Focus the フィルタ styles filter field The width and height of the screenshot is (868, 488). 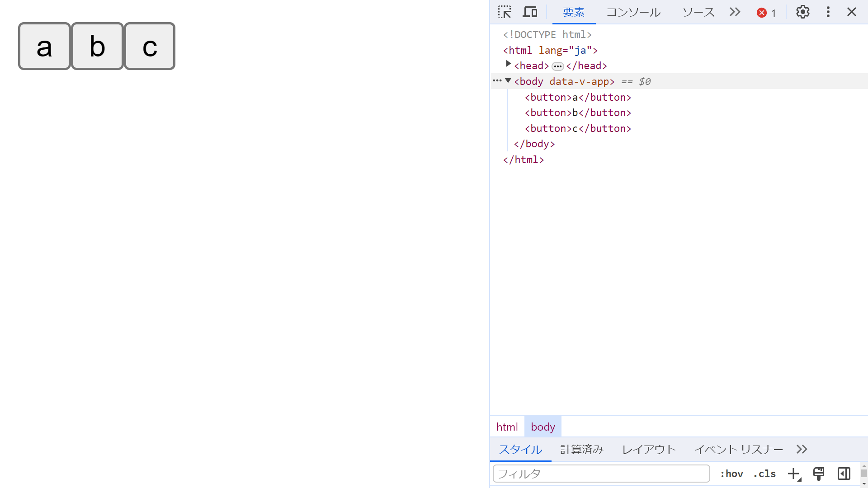coord(601,474)
